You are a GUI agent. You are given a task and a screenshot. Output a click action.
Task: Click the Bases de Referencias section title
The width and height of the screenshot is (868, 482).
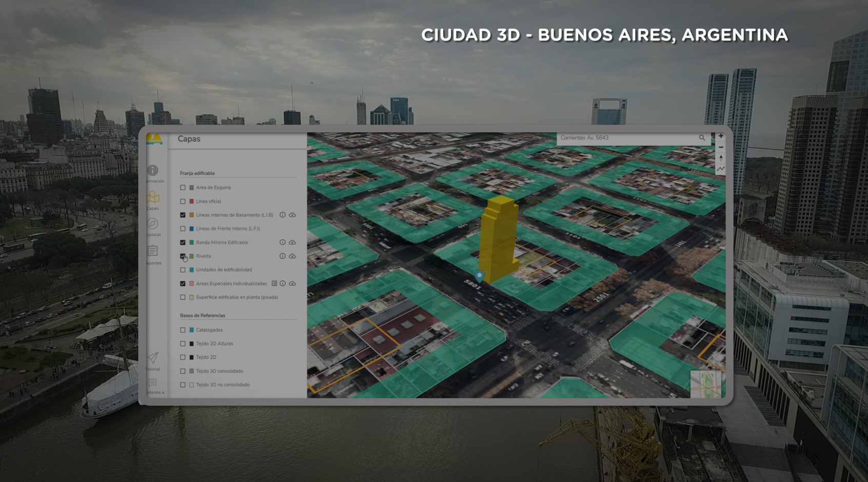203,315
